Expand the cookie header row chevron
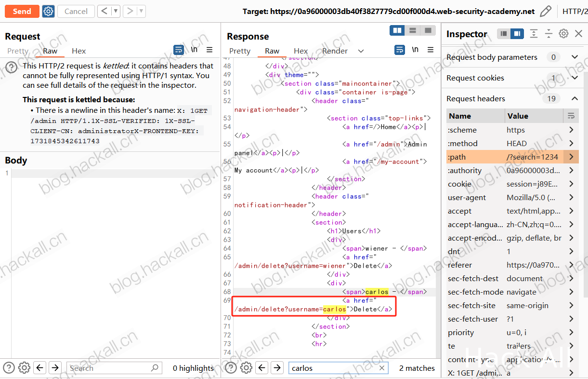588x379 pixels. coord(571,184)
